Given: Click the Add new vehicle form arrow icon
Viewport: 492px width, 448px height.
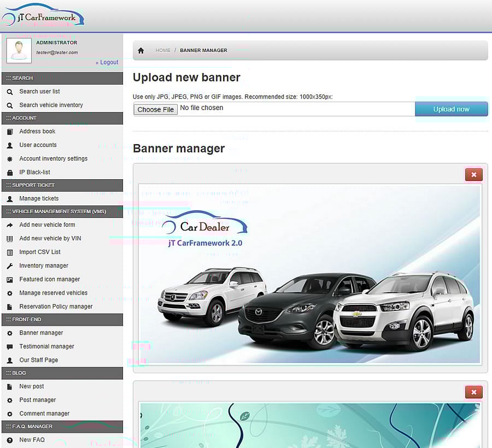Looking at the screenshot, I should (10, 225).
